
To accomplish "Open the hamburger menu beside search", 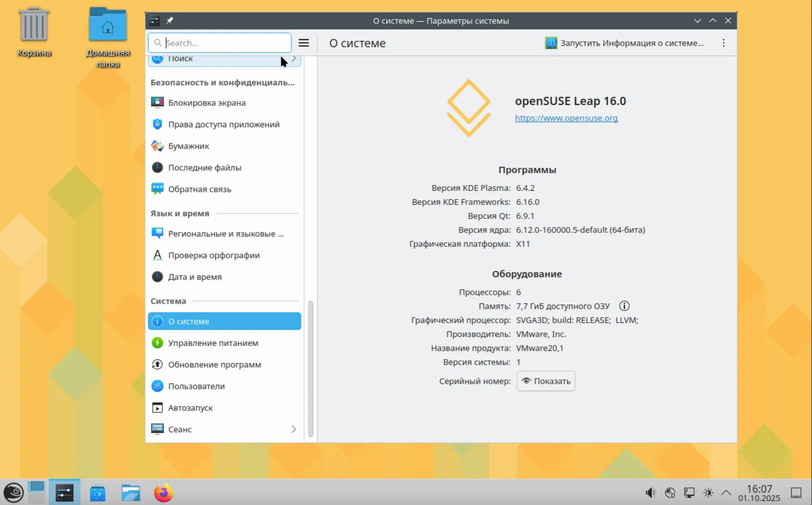I will pyautogui.click(x=304, y=43).
